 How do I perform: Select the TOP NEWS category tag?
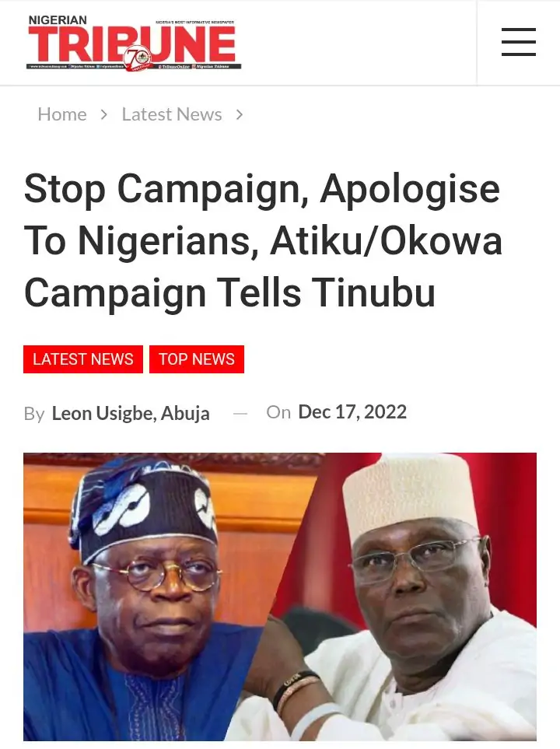click(197, 359)
